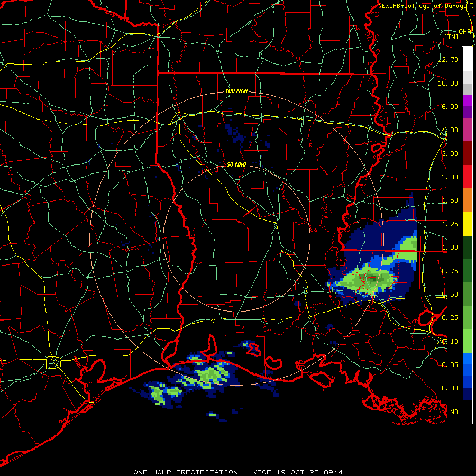Screen dimensions: 476x476
Task: Pick the magenta swatch near 6.00
Action: (x=467, y=100)
